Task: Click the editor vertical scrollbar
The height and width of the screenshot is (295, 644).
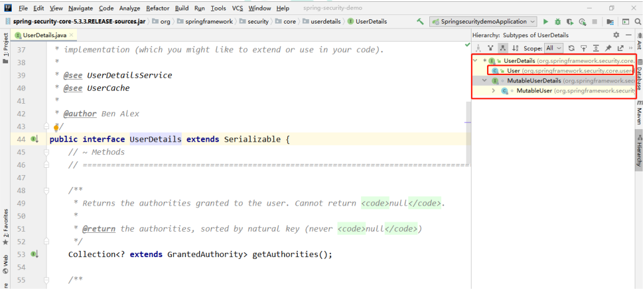Action: pyautogui.click(x=468, y=133)
